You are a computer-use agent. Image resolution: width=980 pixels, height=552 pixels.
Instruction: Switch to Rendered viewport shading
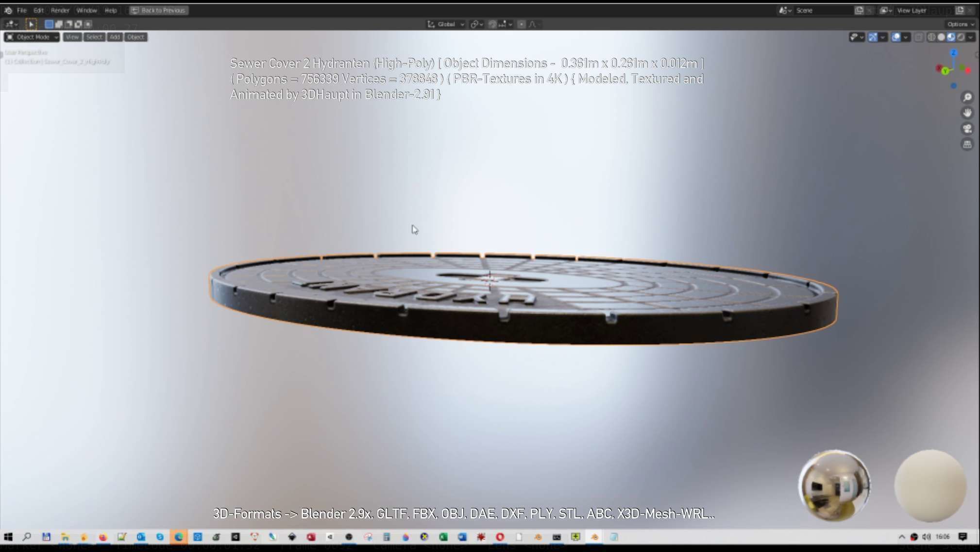[961, 37]
